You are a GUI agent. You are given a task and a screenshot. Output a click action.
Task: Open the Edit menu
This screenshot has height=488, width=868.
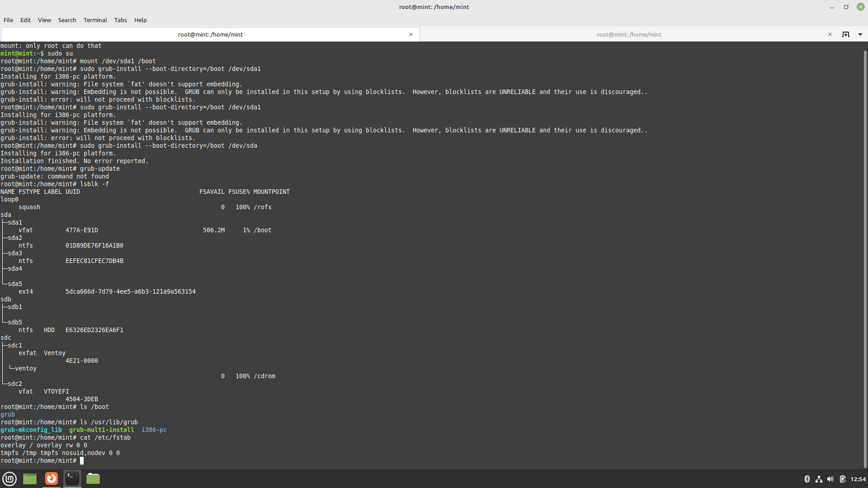coord(25,20)
